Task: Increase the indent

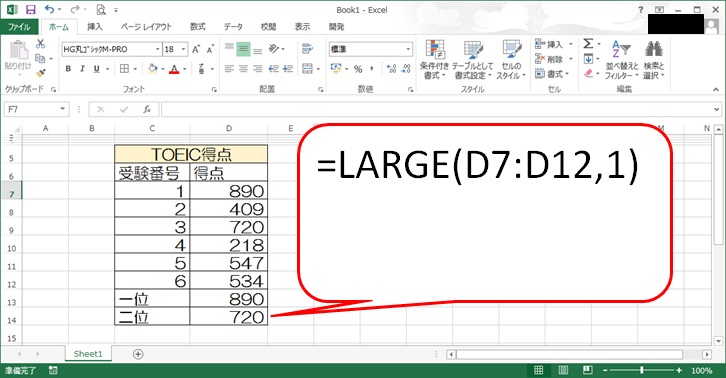Action: pos(288,69)
